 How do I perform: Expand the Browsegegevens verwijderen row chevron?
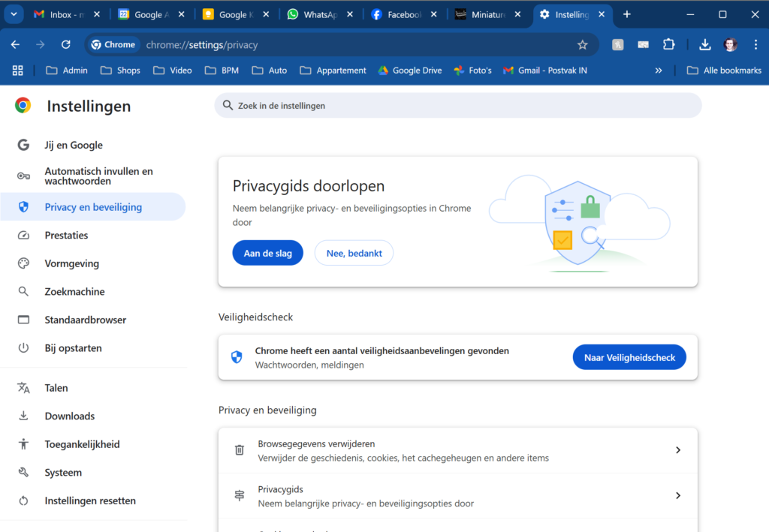point(678,449)
